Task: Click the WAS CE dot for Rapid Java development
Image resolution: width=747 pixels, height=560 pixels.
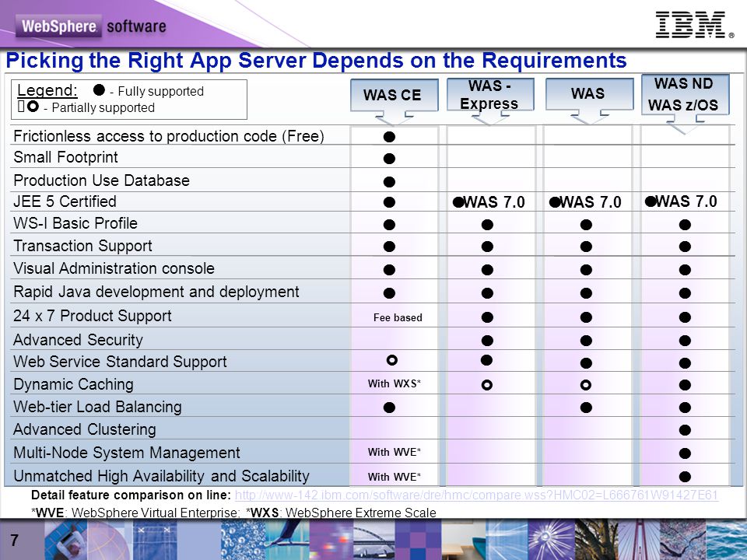Action: pos(389,293)
